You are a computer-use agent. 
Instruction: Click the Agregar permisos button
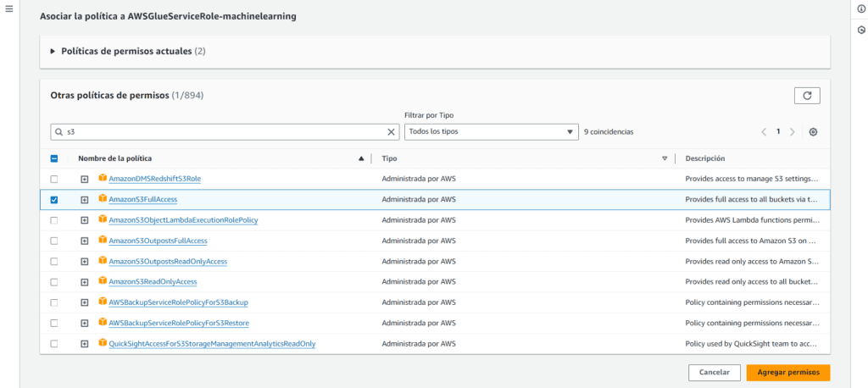tap(787, 372)
